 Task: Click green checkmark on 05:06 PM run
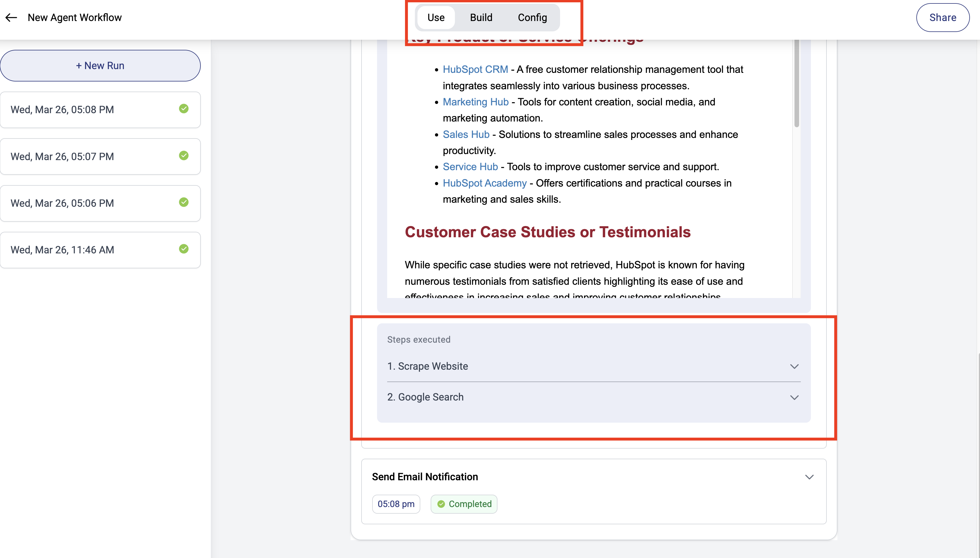click(184, 202)
